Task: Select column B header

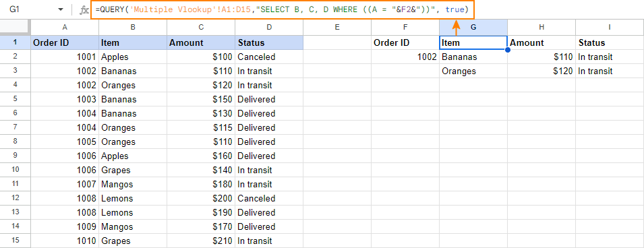Action: point(133,27)
